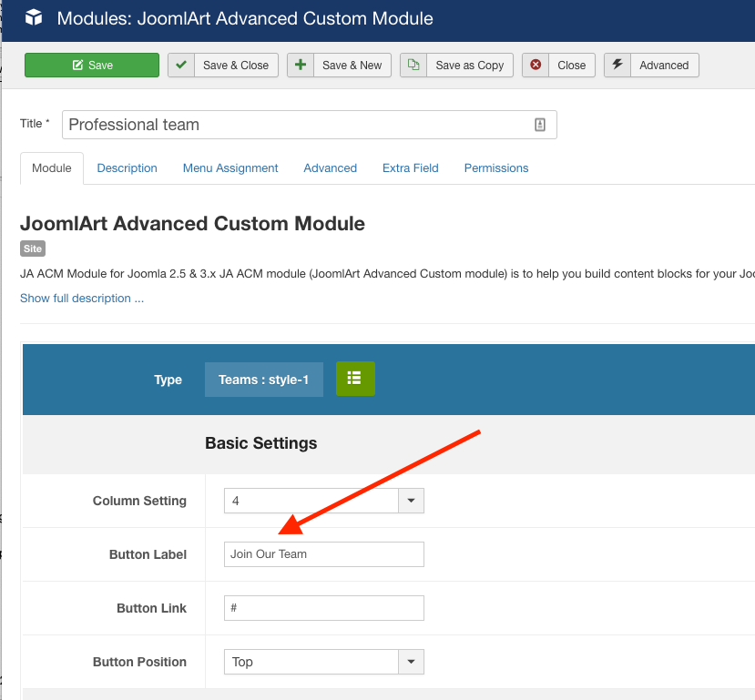Viewport: 755px width, 700px height.
Task: Click the Advanced lightning bolt icon
Action: tap(617, 66)
